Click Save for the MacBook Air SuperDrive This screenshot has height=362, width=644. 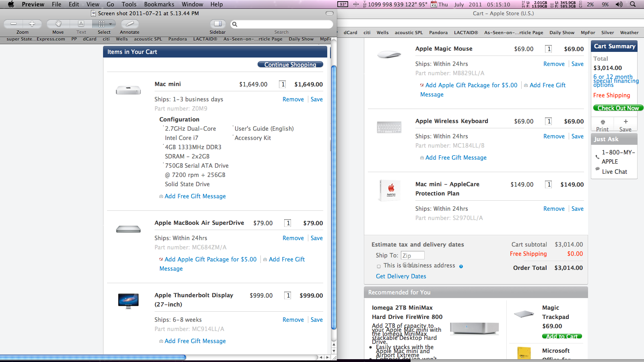click(317, 238)
